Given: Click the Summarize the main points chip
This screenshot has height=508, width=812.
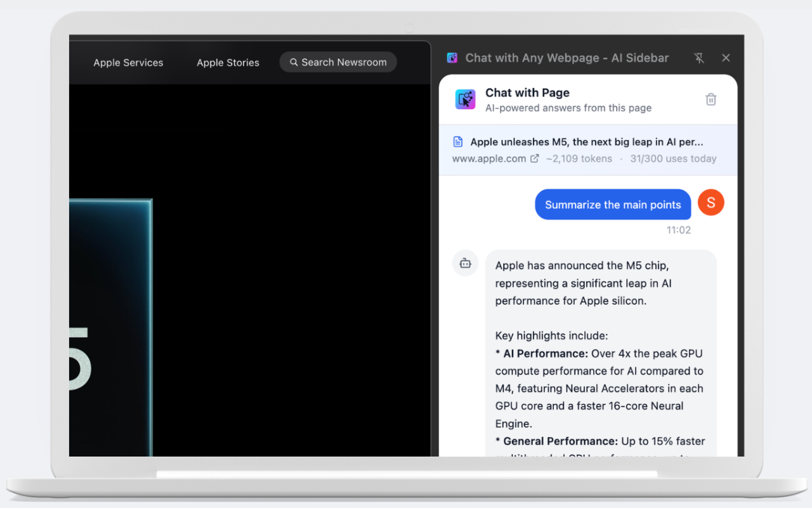Looking at the screenshot, I should [612, 204].
